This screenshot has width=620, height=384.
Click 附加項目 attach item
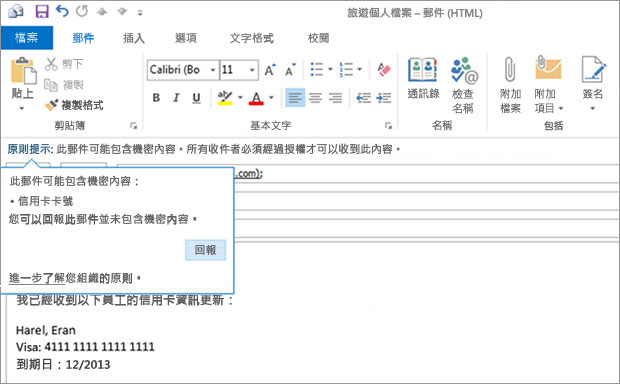tap(548, 85)
